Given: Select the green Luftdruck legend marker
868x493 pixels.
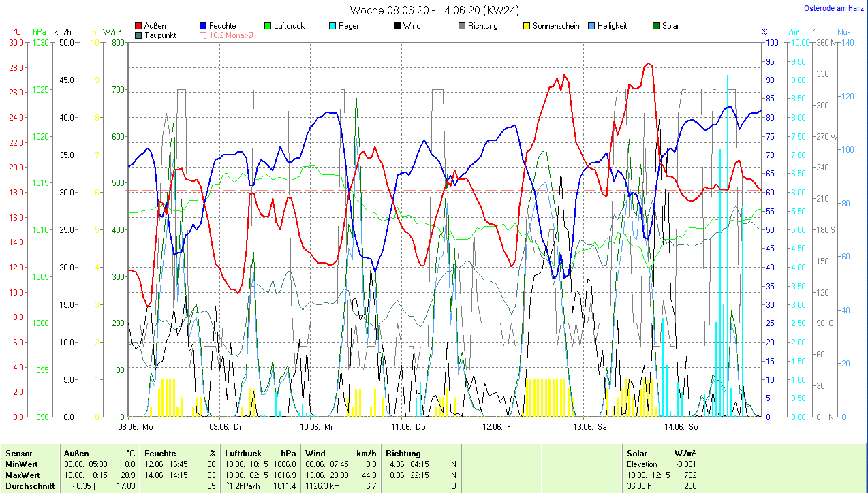Looking at the screenshot, I should [x=267, y=26].
